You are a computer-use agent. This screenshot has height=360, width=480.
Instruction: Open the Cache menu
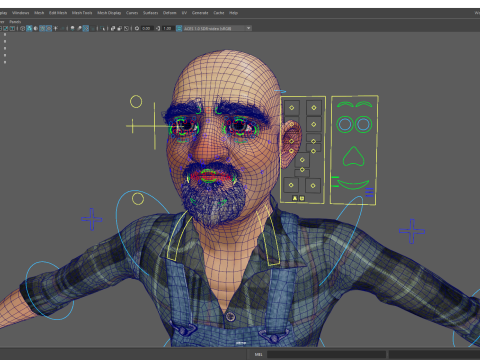[219, 13]
